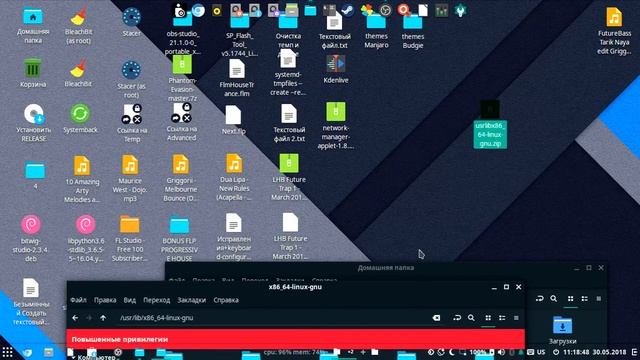
Task: Open the Правка menu
Action: point(105,300)
